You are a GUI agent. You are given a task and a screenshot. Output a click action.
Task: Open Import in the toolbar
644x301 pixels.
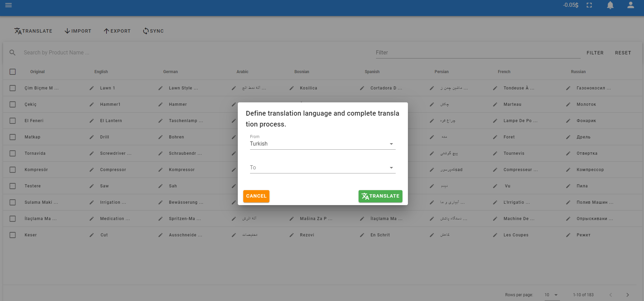coord(78,31)
